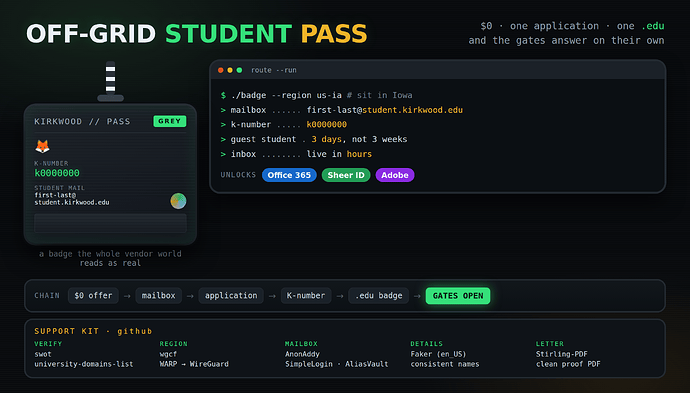
Task: Click the GATES OPEN button
Action: click(x=458, y=296)
